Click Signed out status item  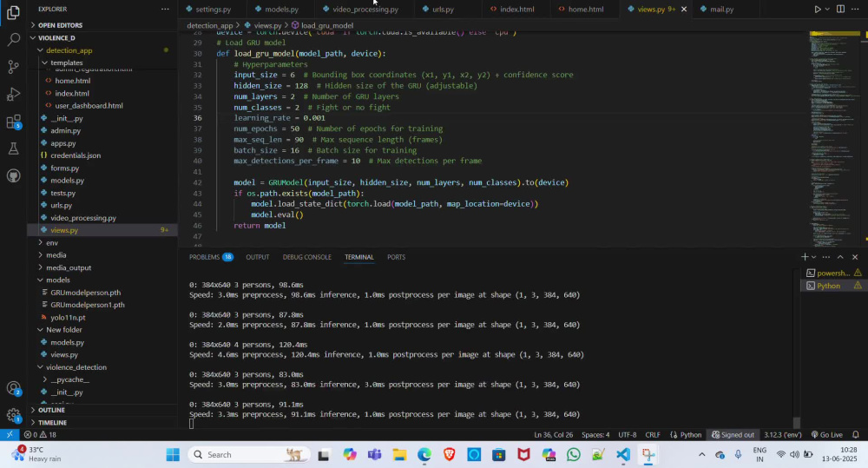point(733,435)
